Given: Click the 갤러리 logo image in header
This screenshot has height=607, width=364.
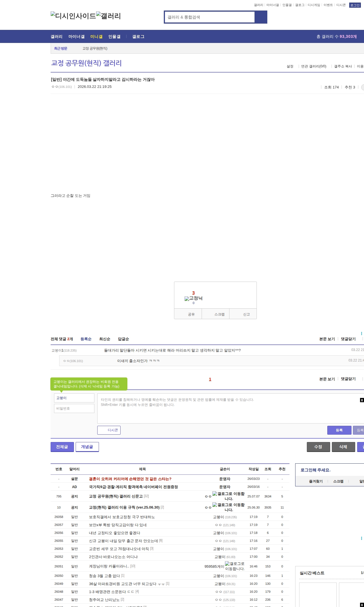Looking at the screenshot, I should point(108,16).
